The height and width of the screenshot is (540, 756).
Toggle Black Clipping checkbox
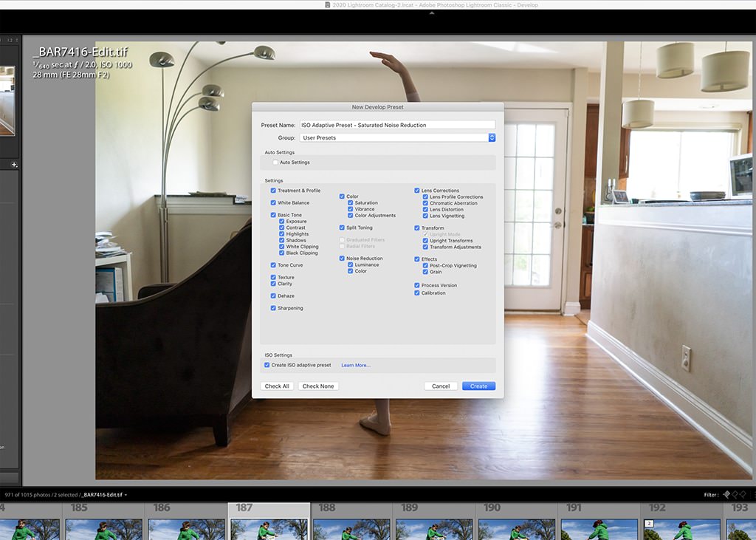281,253
